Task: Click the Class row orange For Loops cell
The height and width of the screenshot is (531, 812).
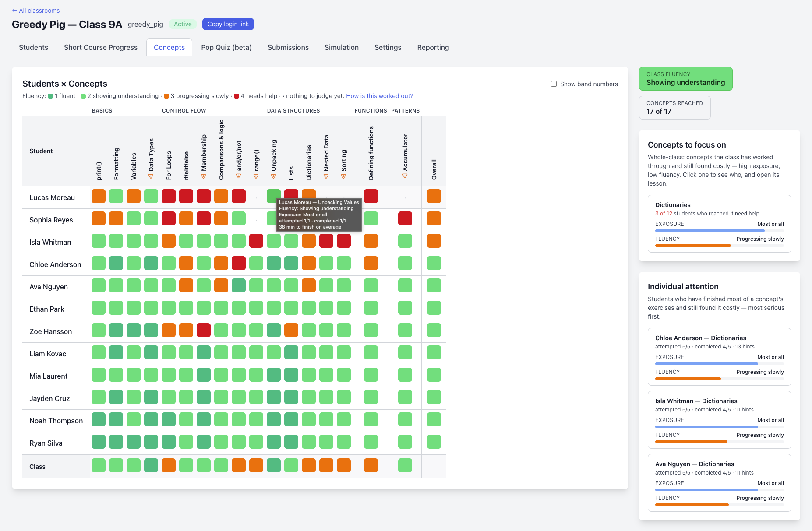Action: click(169, 465)
